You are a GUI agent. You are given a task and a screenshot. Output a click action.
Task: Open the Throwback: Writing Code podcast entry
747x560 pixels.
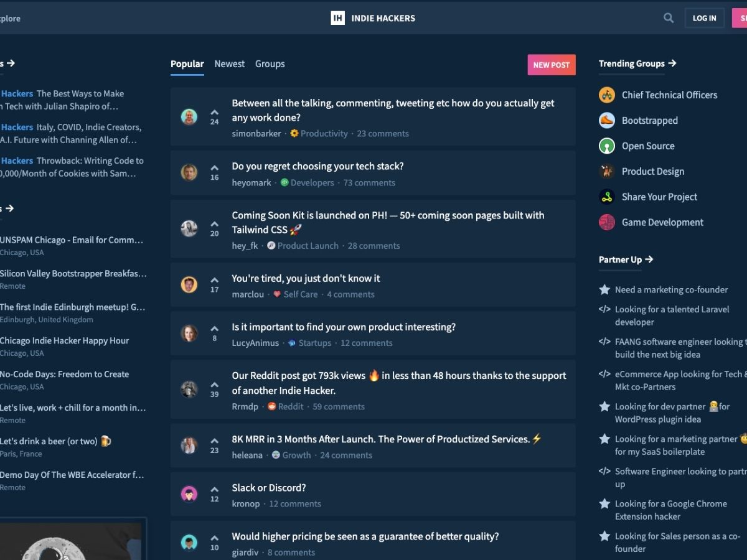tap(72, 167)
